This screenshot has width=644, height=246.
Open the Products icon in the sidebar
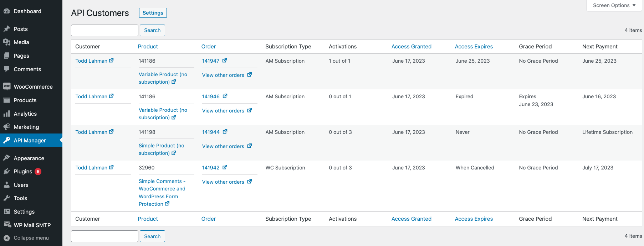pos(7,100)
